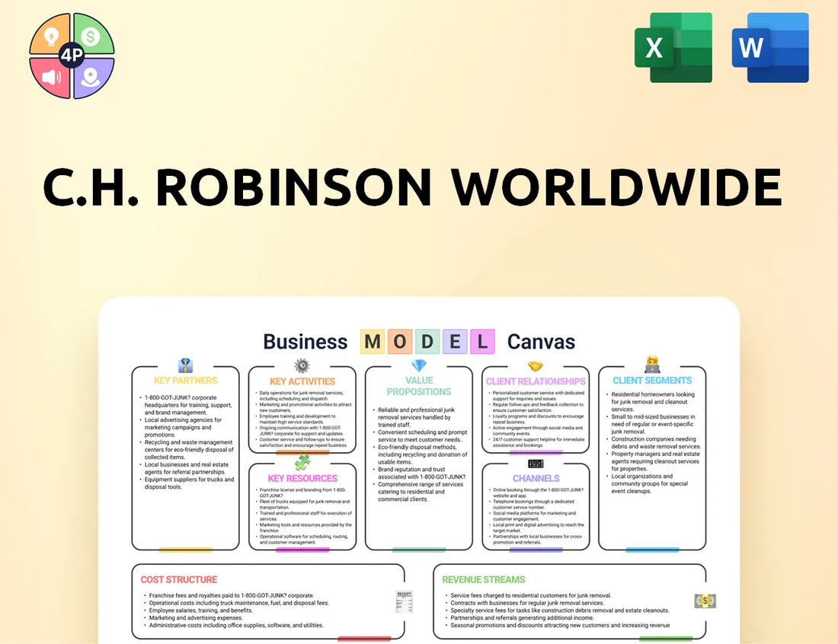The width and height of the screenshot is (838, 644).
Task: Click the C.H. ROBINSON WORLDWIDE title
Action: (x=413, y=187)
